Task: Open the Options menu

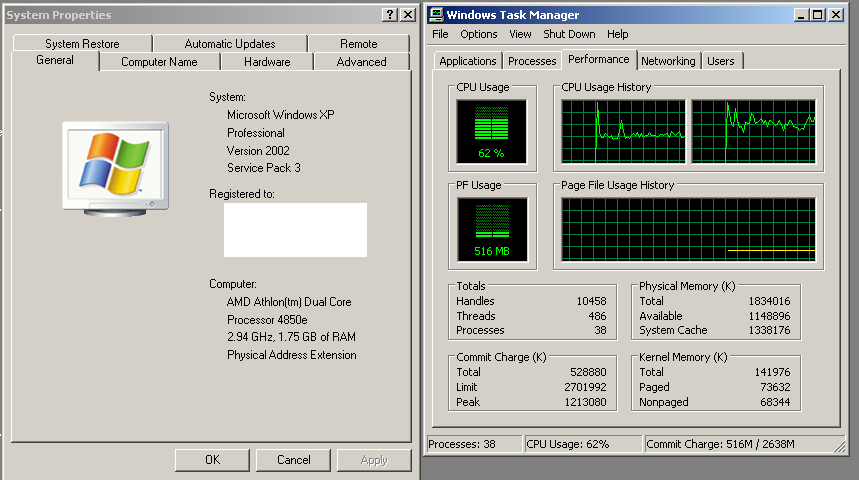Action: tap(479, 34)
